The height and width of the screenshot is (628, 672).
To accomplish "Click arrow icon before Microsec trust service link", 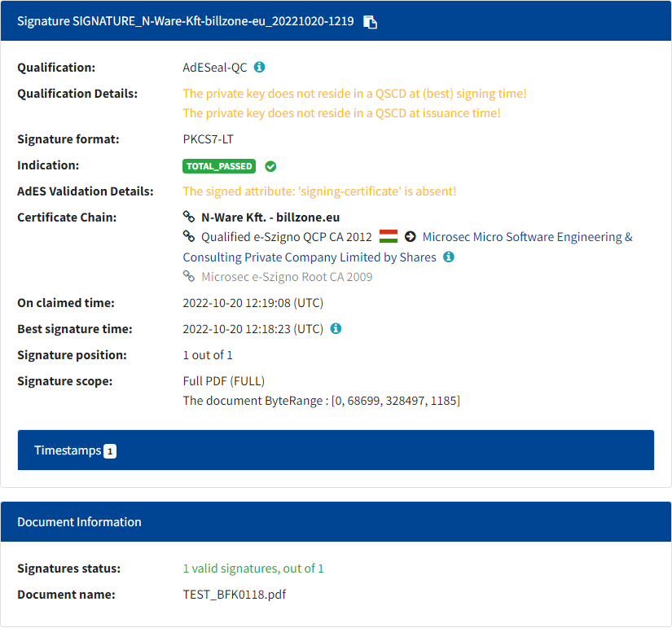I will coord(411,236).
